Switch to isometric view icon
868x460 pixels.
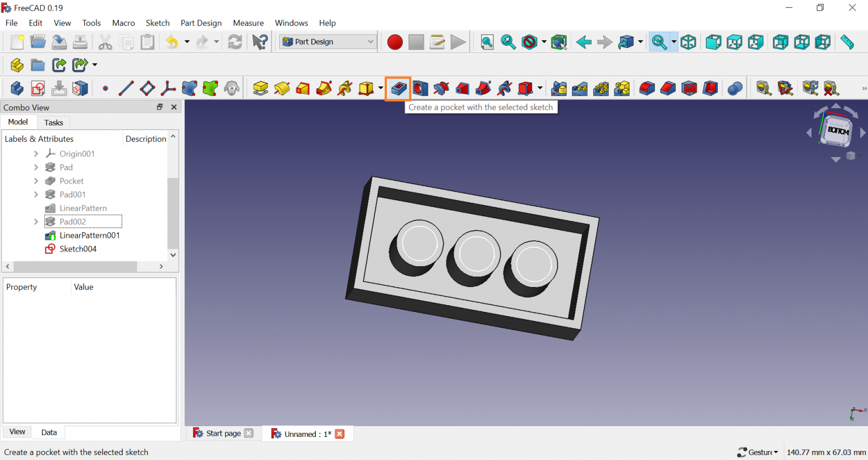click(688, 42)
